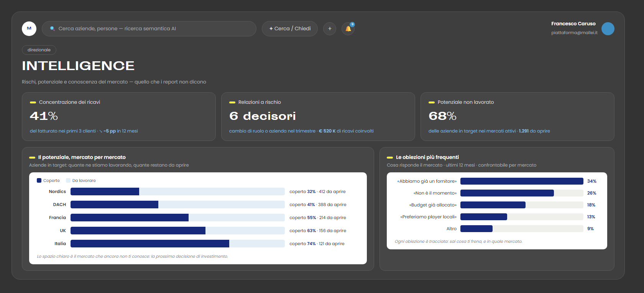Click the plus add button
644x293 pixels.
330,29
